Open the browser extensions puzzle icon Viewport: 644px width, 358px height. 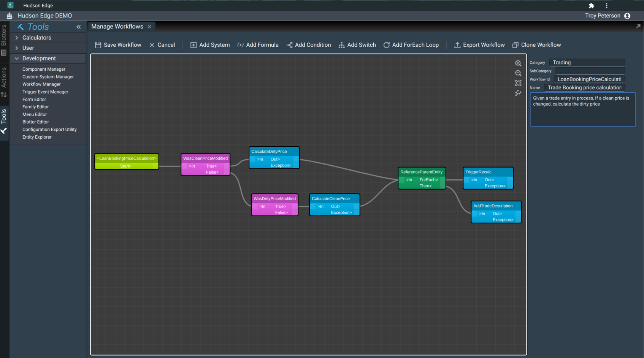(x=591, y=6)
